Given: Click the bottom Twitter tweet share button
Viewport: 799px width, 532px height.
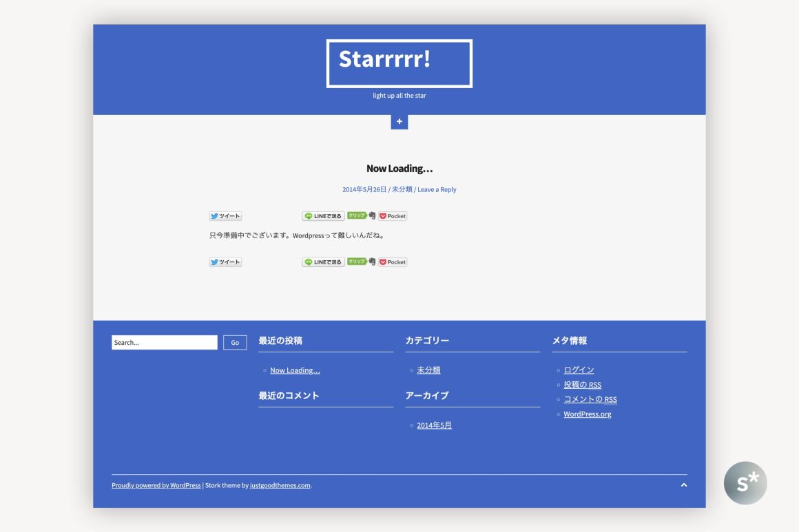Looking at the screenshot, I should tap(225, 262).
